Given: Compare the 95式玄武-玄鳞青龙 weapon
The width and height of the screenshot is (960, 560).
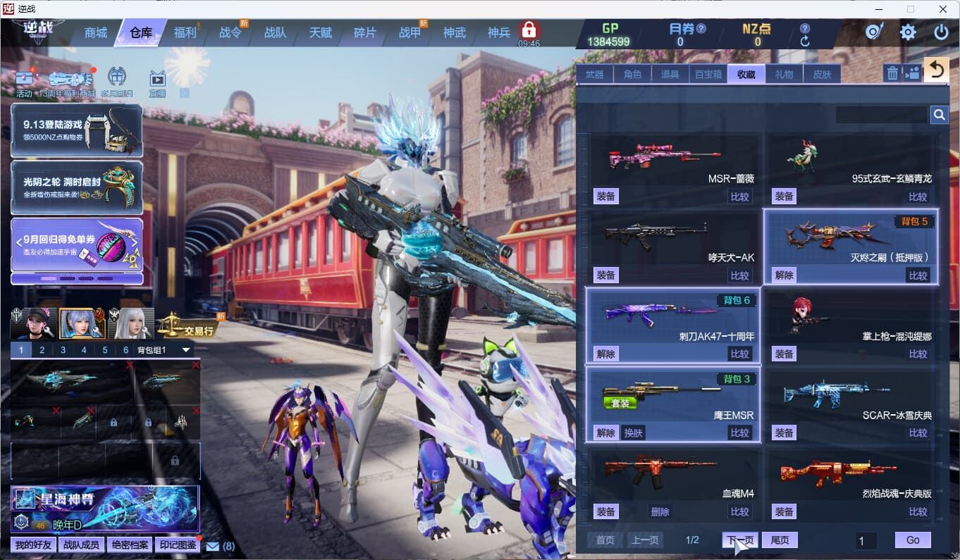Looking at the screenshot, I should point(918,197).
